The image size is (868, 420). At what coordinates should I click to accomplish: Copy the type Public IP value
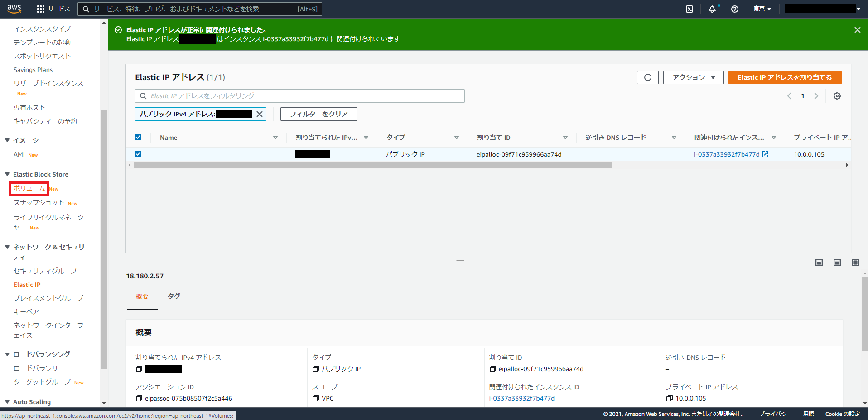[316, 369]
